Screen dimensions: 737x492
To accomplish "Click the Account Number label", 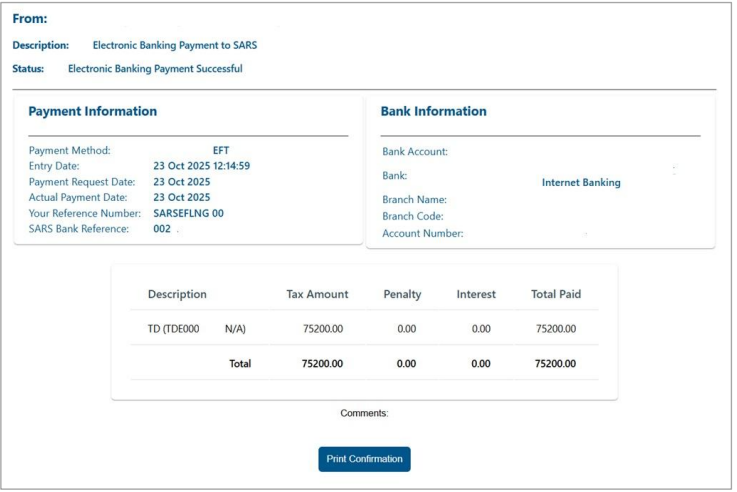I will (422, 234).
